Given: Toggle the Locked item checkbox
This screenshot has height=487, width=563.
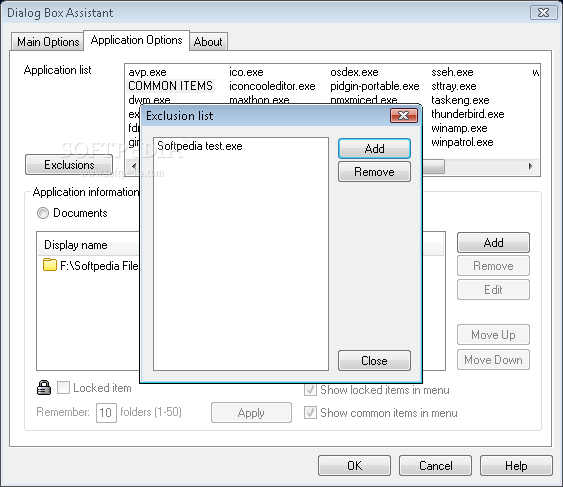Looking at the screenshot, I should 63,388.
